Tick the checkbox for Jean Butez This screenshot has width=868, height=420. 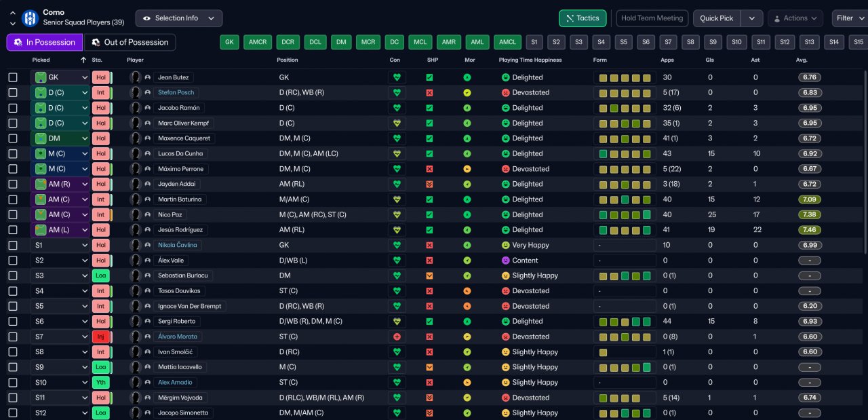[13, 77]
